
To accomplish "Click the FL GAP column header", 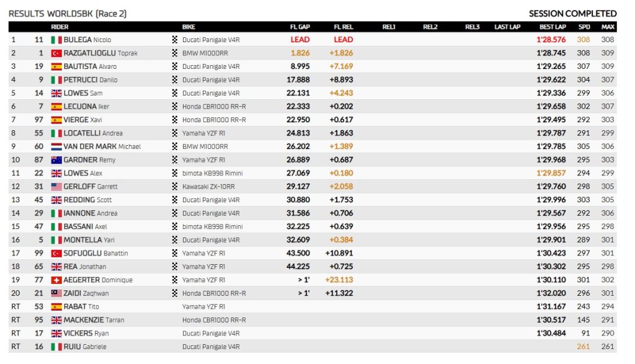I will [x=300, y=27].
